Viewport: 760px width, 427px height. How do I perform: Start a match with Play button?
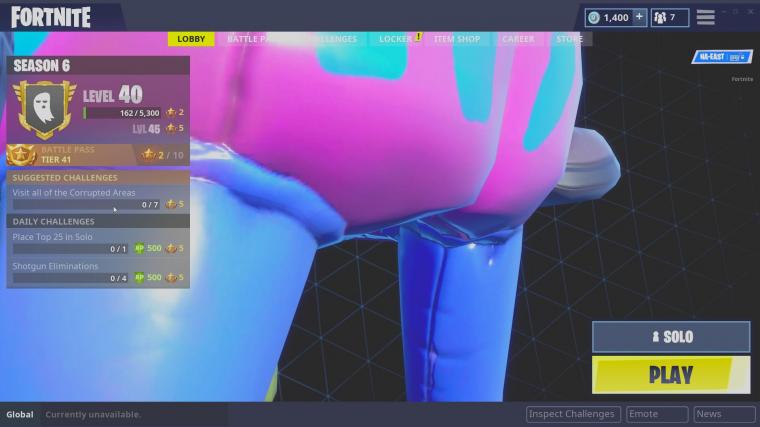(x=671, y=375)
